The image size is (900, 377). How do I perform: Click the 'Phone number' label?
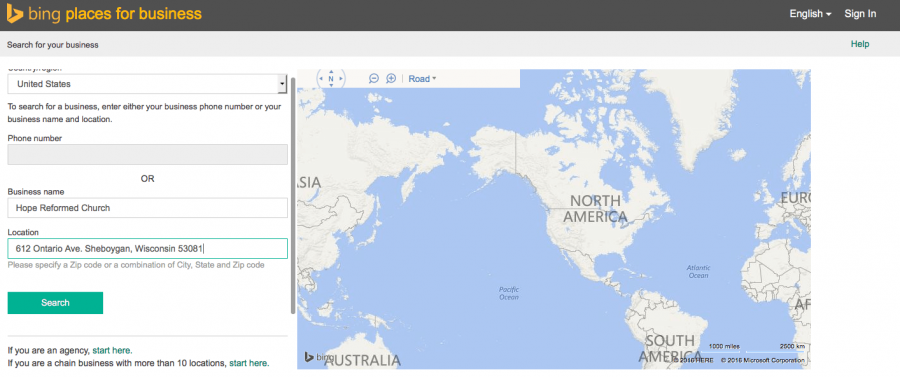coord(34,138)
